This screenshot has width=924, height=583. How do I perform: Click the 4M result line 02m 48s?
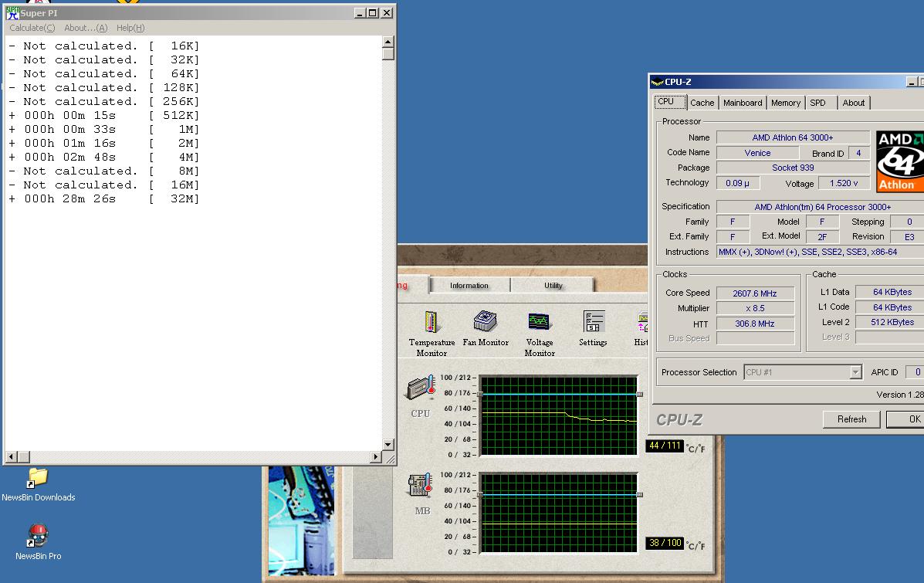click(x=103, y=157)
